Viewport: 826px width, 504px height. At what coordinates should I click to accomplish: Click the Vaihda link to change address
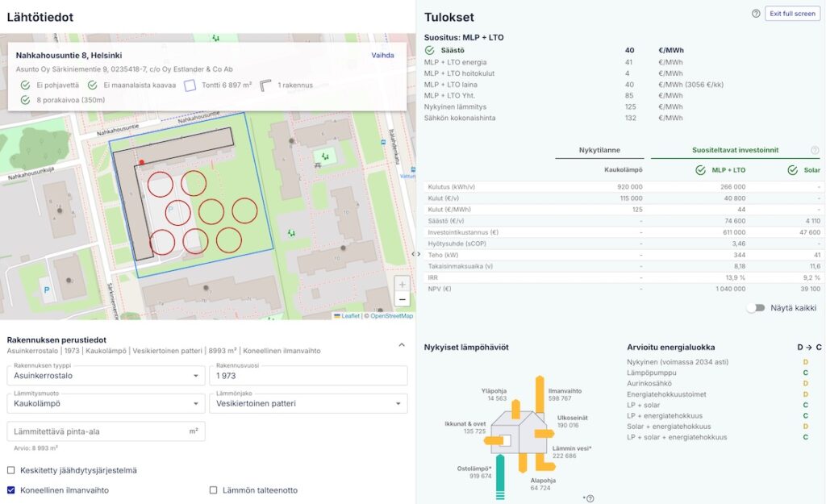[382, 56]
